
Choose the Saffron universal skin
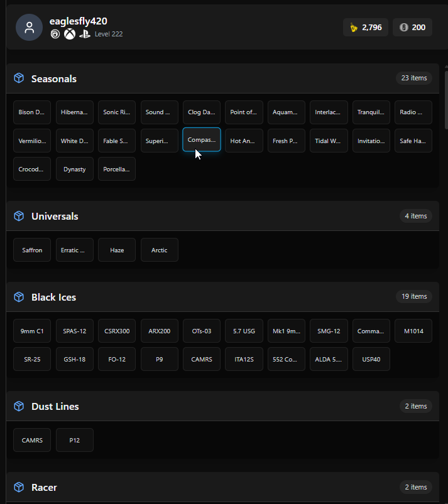(x=32, y=250)
